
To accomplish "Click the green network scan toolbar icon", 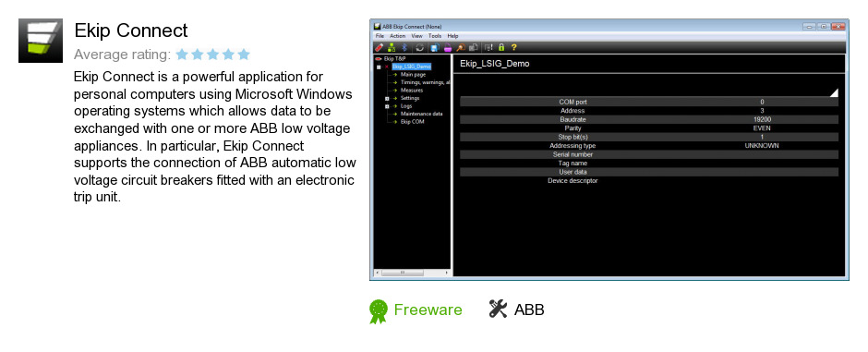I will click(392, 48).
